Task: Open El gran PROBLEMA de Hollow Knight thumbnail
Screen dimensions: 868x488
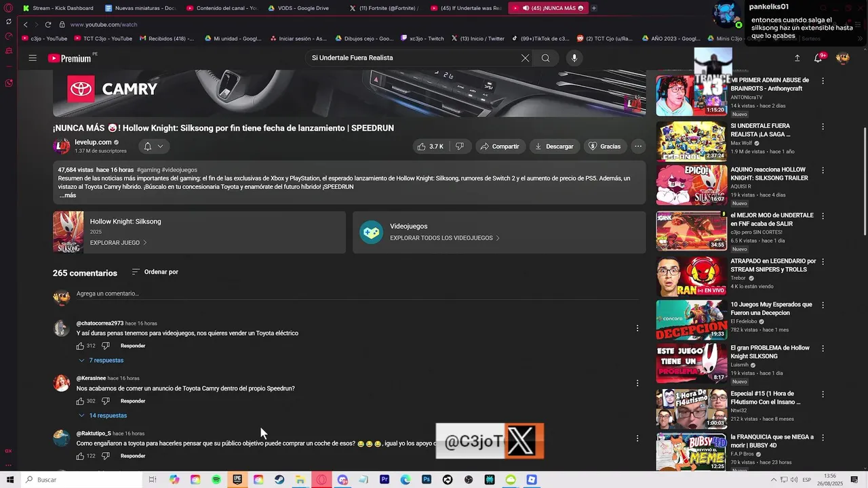Action: pyautogui.click(x=691, y=363)
